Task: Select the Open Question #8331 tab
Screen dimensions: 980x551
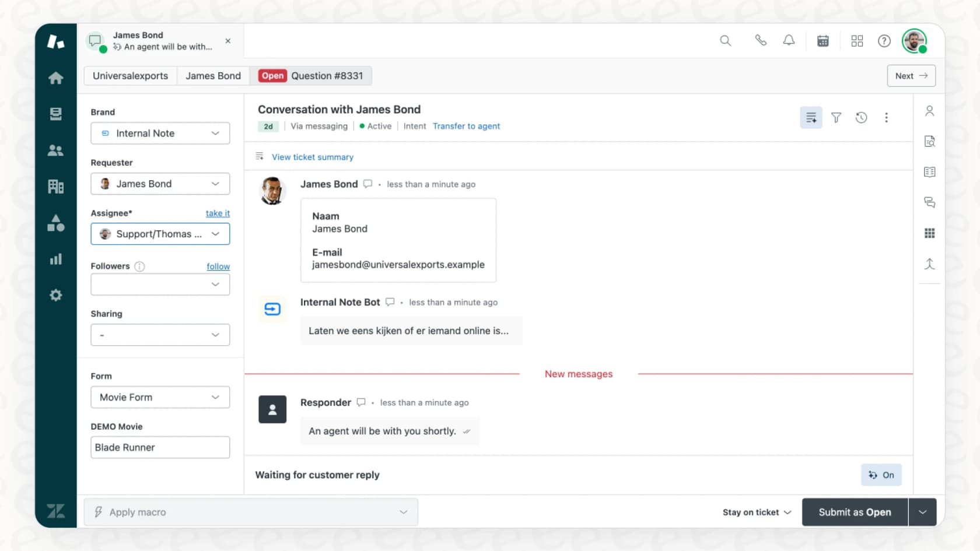Action: tap(311, 76)
